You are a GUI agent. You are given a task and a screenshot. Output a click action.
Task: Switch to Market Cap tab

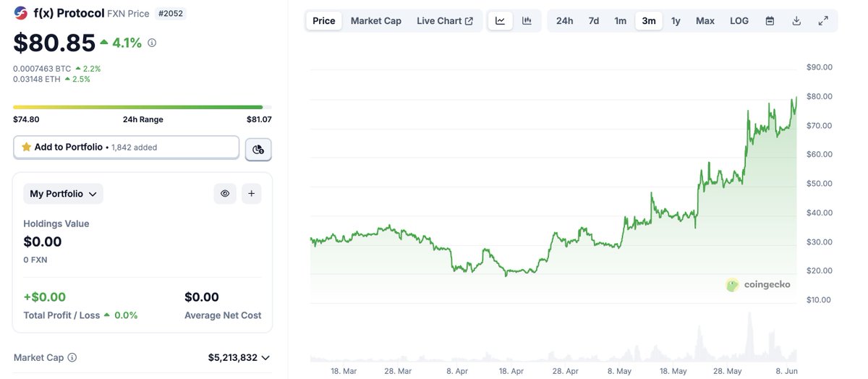click(x=376, y=21)
